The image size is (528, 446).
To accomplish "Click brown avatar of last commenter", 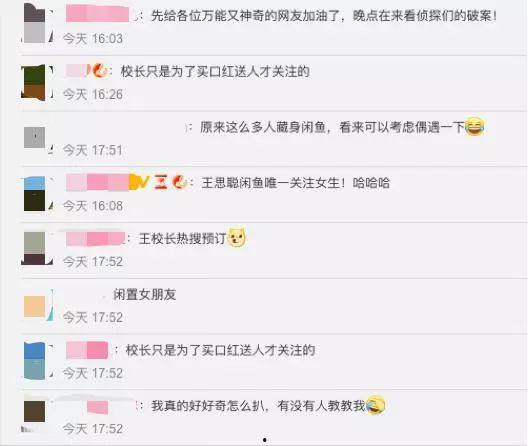I will click(x=34, y=411).
